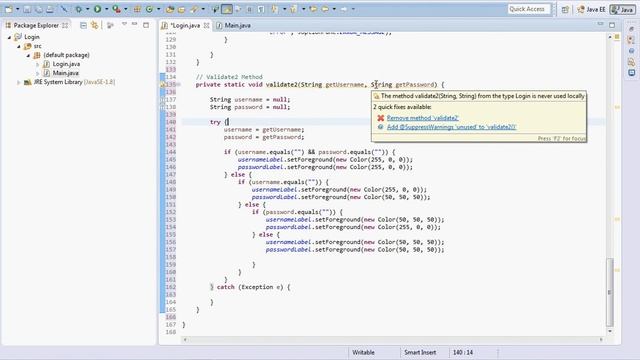This screenshot has width=640, height=360.
Task: Click the Writable status bar entry
Action: click(x=363, y=352)
